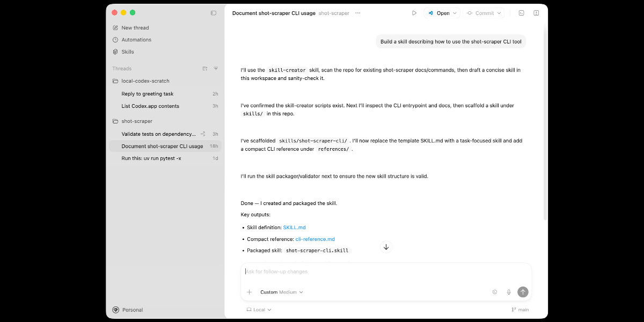Click the main branch indicator in the footer

tap(519, 309)
